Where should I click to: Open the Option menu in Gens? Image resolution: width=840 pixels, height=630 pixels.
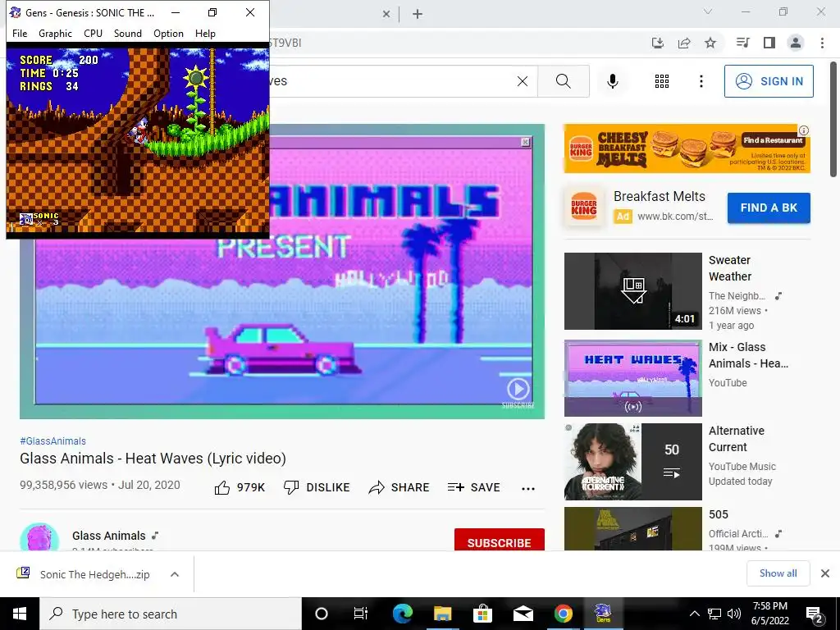[x=168, y=33]
